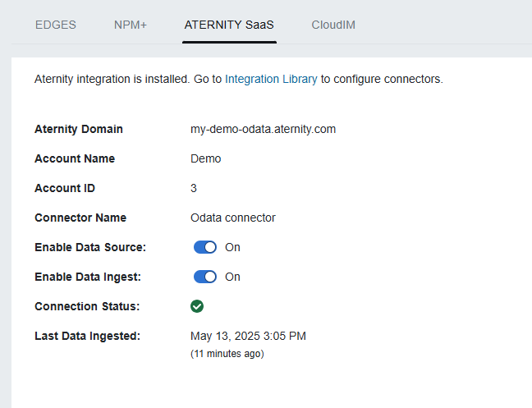Click the Last Data Ingested field label

(x=88, y=336)
